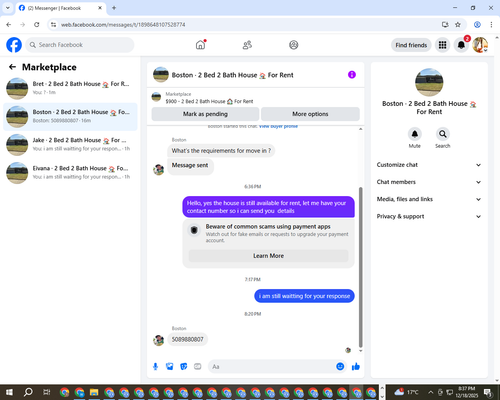Viewport: 500px width, 400px height.
Task: Open conversation info purple icon
Action: (x=352, y=75)
